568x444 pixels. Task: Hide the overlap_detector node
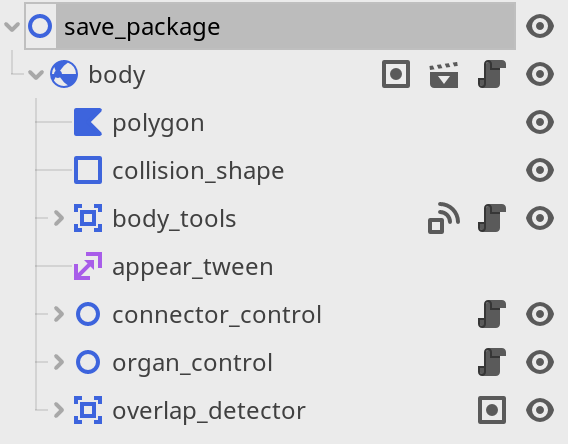click(x=540, y=410)
